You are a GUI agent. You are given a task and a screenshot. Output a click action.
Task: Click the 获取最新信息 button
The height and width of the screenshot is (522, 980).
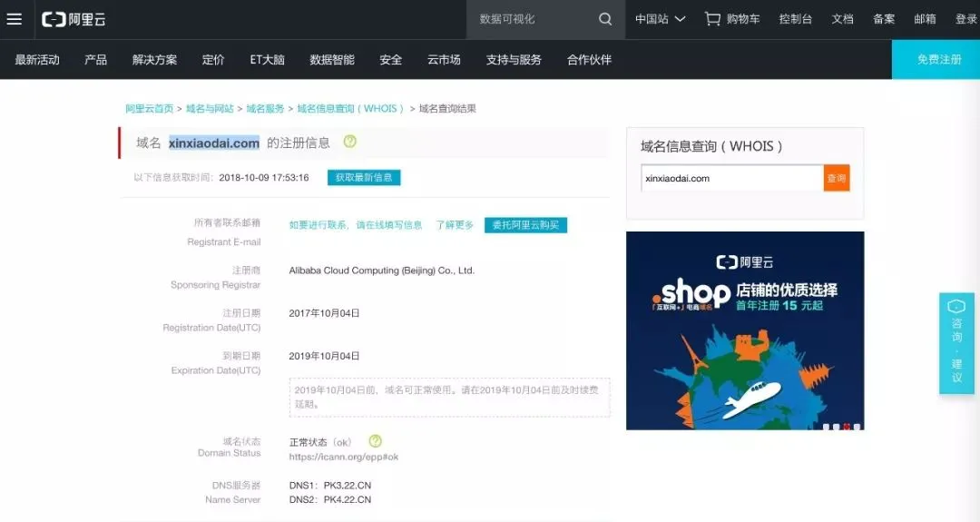[364, 178]
